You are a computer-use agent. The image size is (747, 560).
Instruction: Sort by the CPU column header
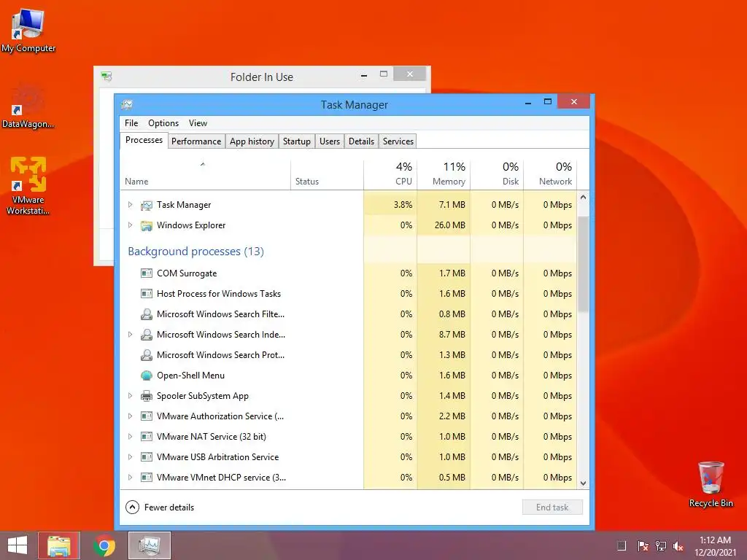(390, 175)
